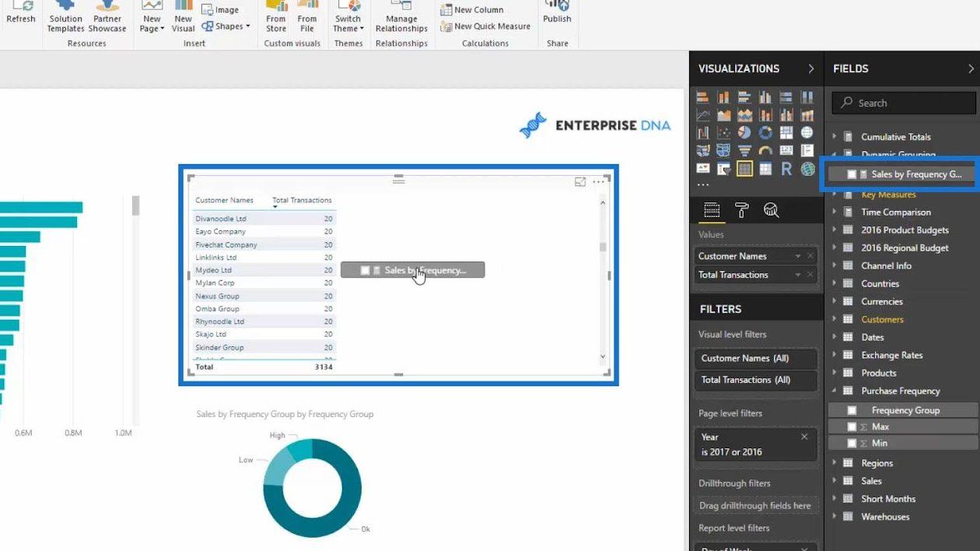This screenshot has height=551, width=980.
Task: Click the Publish ribbon icon
Action: (x=557, y=12)
